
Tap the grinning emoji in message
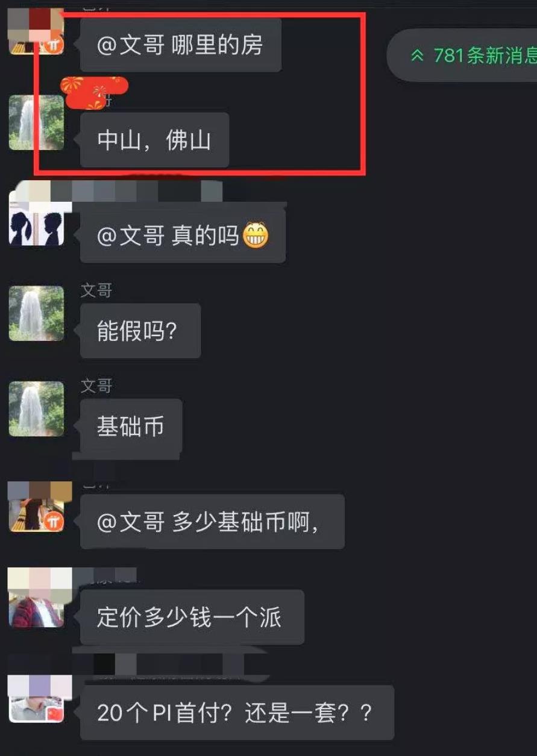[256, 236]
